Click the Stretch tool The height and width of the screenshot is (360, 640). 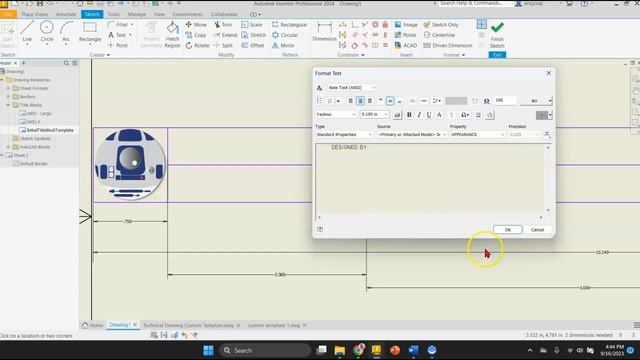point(253,35)
